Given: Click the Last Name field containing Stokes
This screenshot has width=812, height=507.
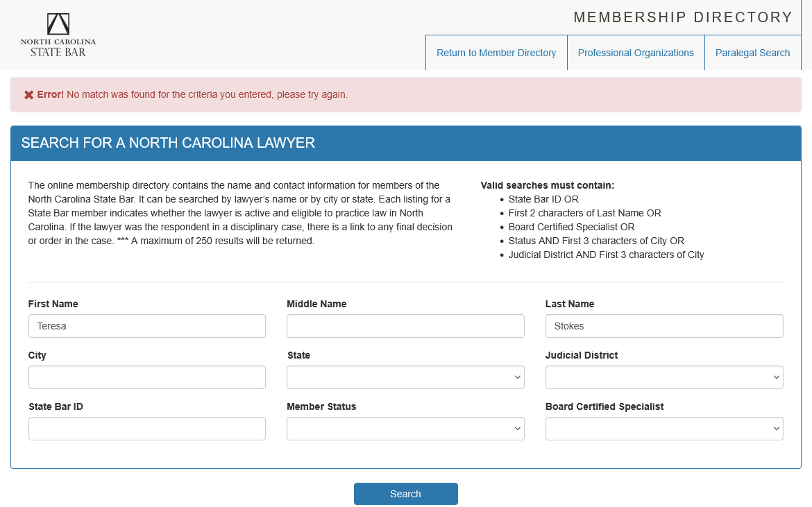Looking at the screenshot, I should pyautogui.click(x=664, y=326).
